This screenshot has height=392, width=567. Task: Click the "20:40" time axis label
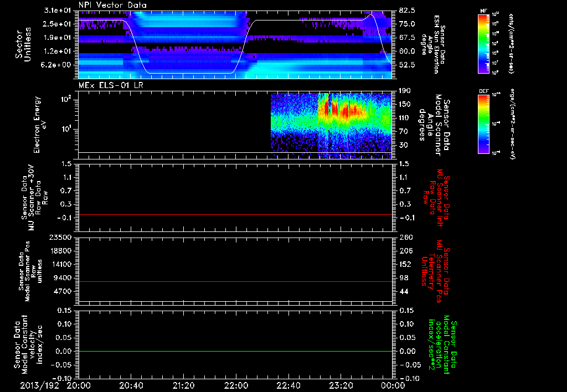point(131,385)
